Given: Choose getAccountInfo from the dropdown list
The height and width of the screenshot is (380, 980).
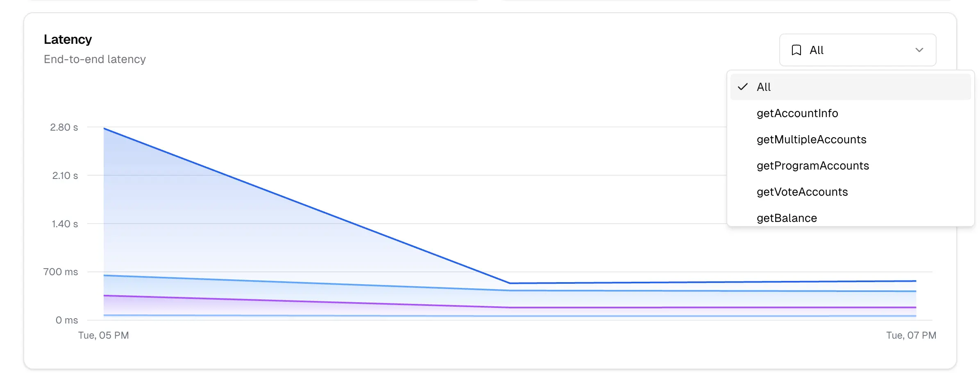Looking at the screenshot, I should 797,113.
